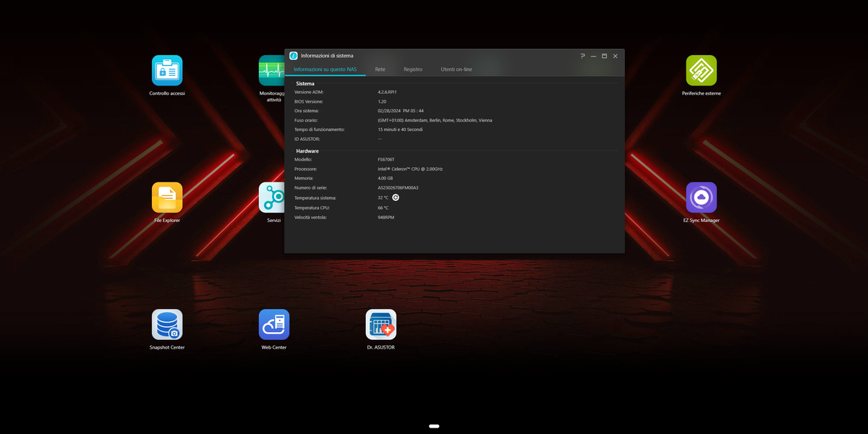868x434 pixels.
Task: Click the Modello value FS6706T
Action: (387, 159)
